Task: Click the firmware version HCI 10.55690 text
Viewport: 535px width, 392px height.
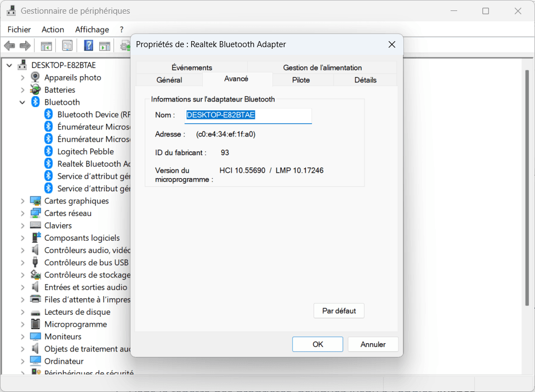Action: click(242, 171)
